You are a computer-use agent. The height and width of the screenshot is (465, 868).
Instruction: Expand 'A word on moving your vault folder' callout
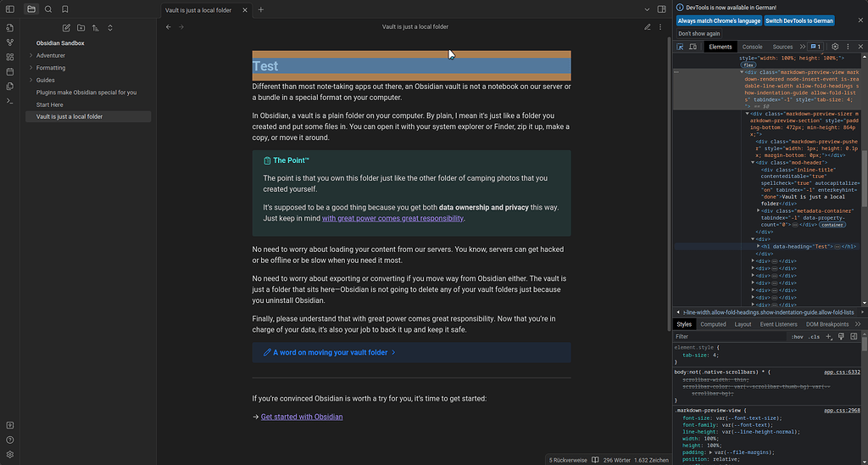pyautogui.click(x=411, y=352)
